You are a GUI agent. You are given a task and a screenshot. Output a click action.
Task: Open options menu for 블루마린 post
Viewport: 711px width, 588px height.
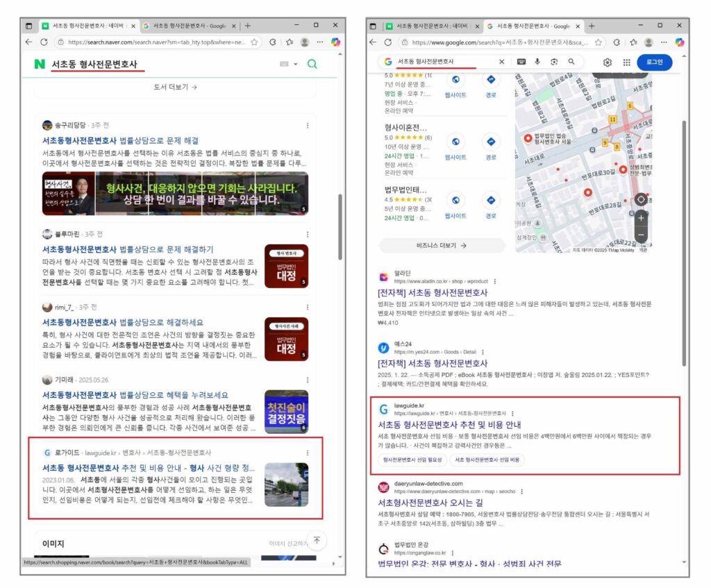[308, 235]
